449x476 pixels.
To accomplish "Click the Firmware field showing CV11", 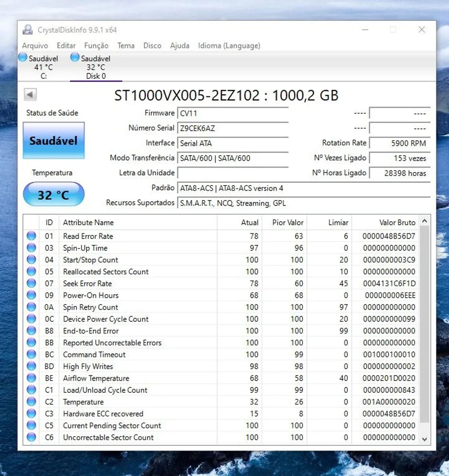I will coord(233,113).
